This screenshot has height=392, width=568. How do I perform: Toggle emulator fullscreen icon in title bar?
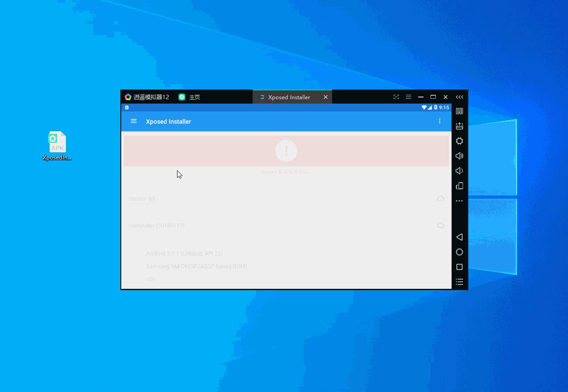pos(396,97)
